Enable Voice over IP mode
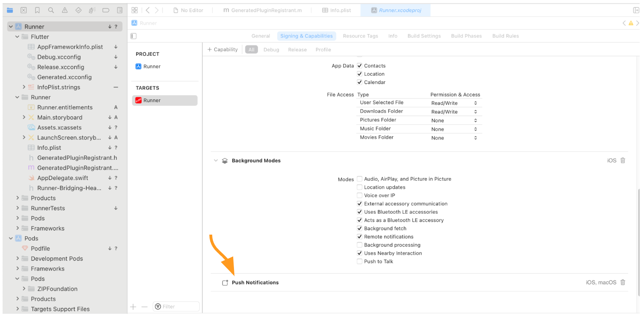This screenshot has width=644, height=318. 360,196
